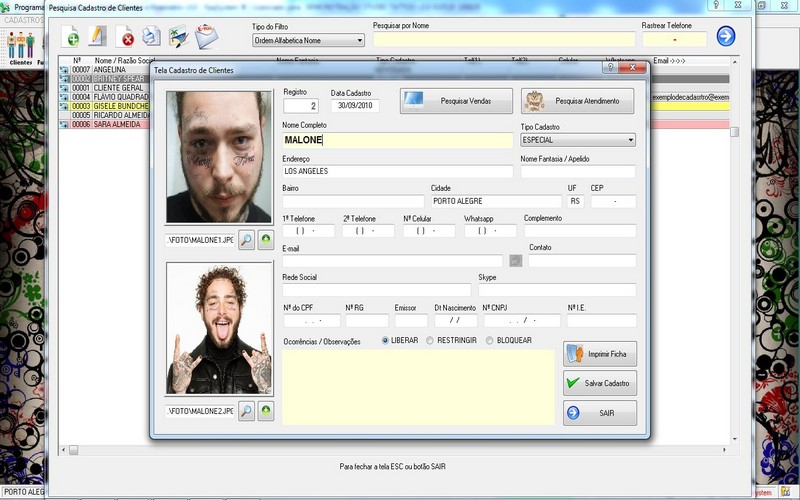The image size is (800, 500).
Task: Click the Rede Social field
Action: coord(377,290)
